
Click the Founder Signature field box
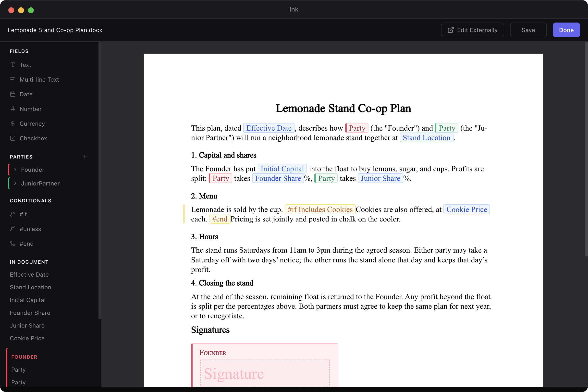pos(265,373)
